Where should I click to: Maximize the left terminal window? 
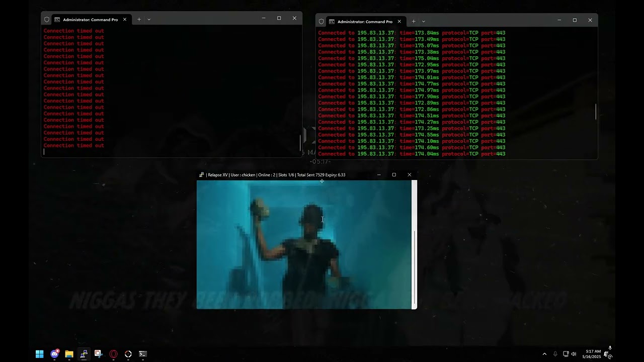tap(279, 19)
